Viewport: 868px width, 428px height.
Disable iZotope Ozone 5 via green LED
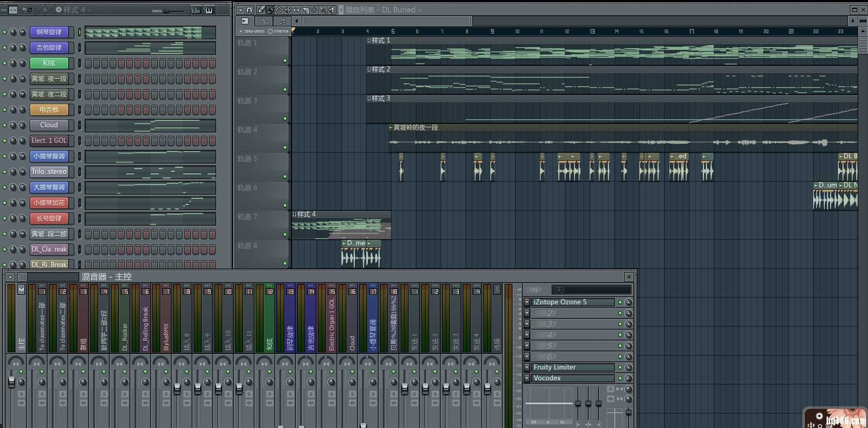click(620, 302)
